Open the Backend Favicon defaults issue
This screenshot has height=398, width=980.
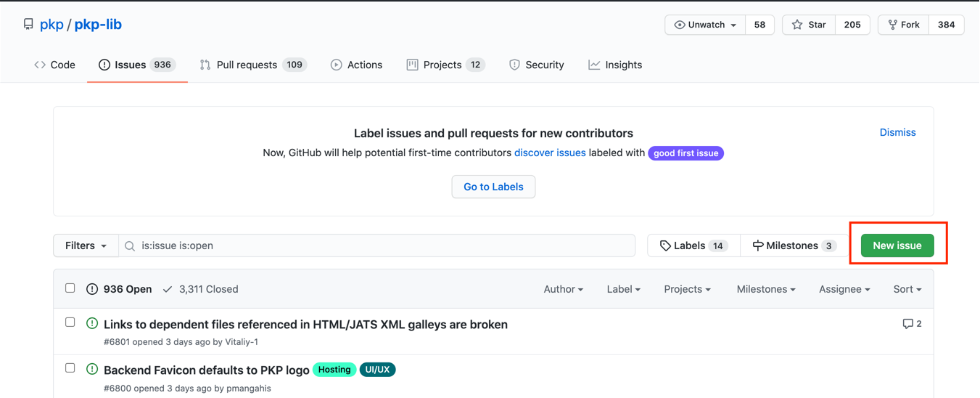click(x=207, y=370)
